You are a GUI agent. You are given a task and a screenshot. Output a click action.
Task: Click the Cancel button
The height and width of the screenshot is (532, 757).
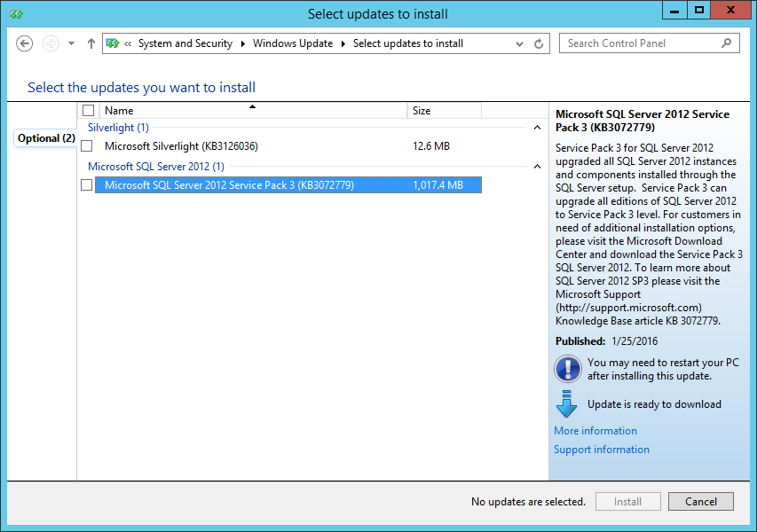tap(700, 501)
